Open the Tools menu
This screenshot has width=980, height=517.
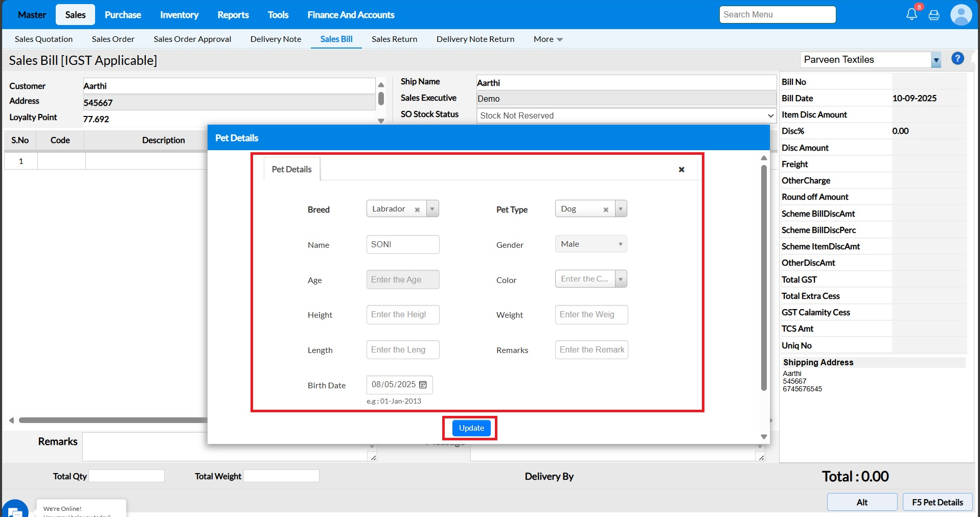coord(278,15)
